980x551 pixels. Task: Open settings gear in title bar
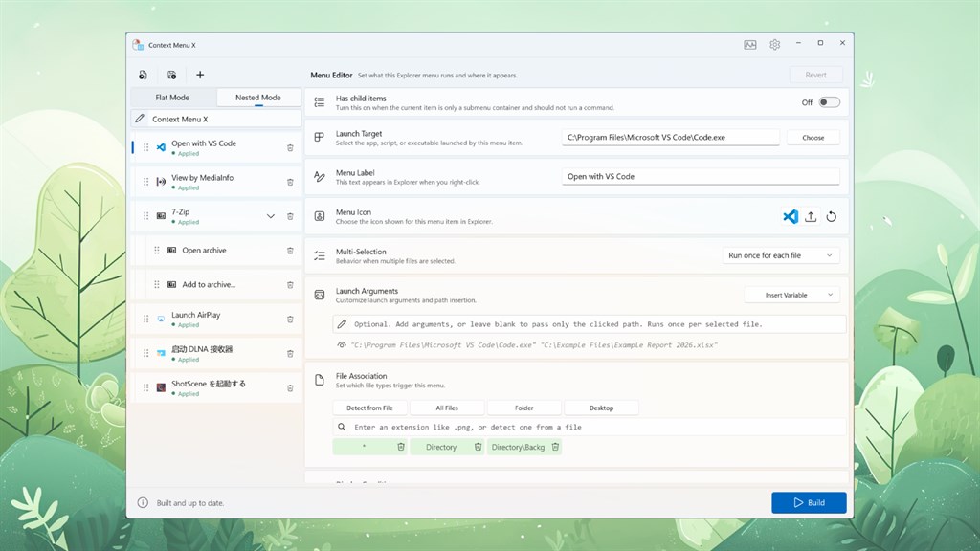(775, 44)
